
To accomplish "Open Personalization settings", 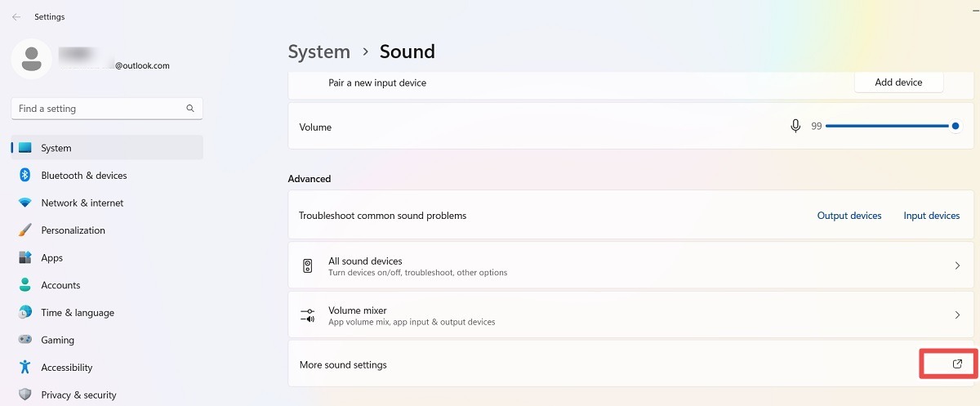I will click(x=107, y=230).
